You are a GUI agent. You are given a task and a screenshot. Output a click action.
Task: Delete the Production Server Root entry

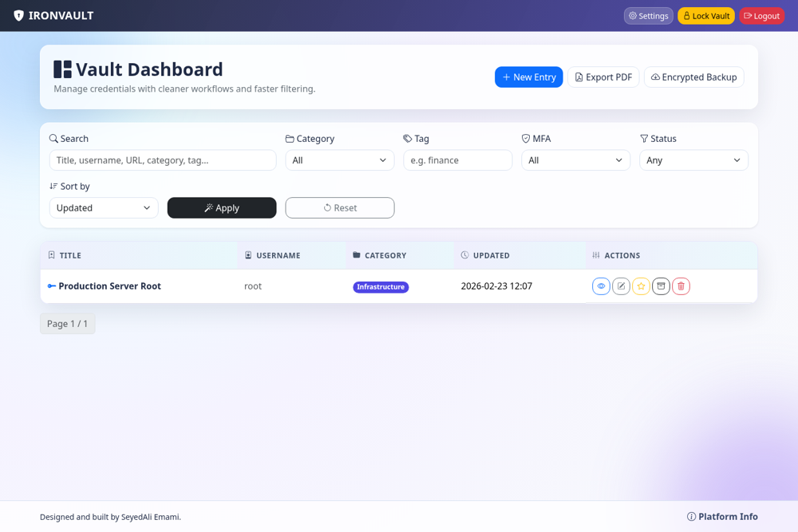click(x=681, y=286)
